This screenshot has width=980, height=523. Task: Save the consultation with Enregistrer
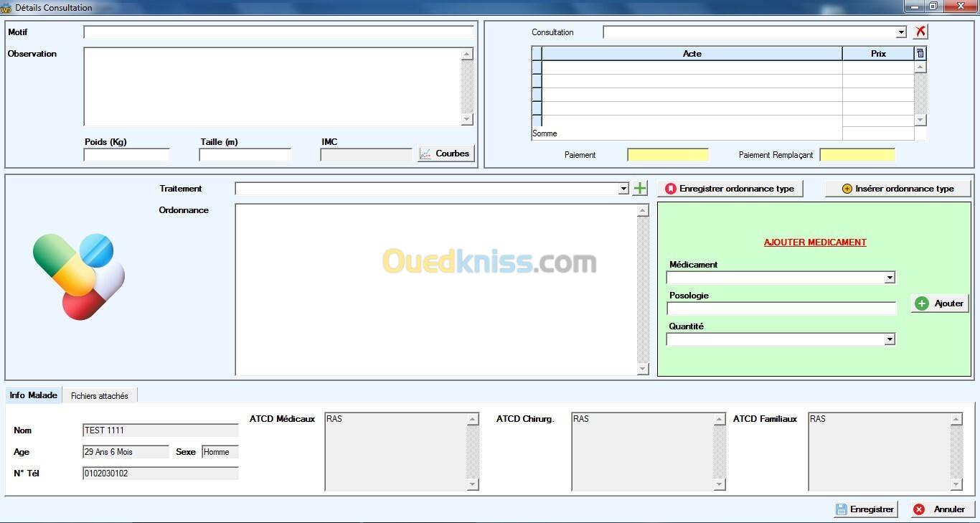(865, 509)
